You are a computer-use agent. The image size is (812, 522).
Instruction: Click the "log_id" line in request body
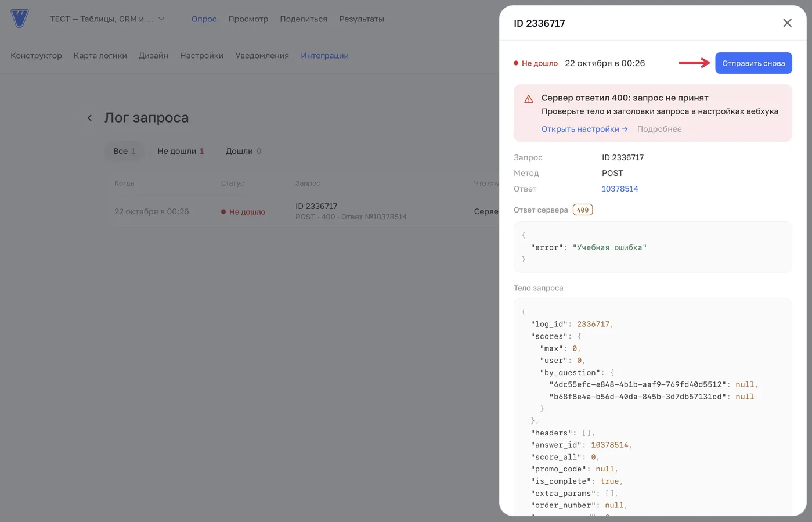pos(572,324)
